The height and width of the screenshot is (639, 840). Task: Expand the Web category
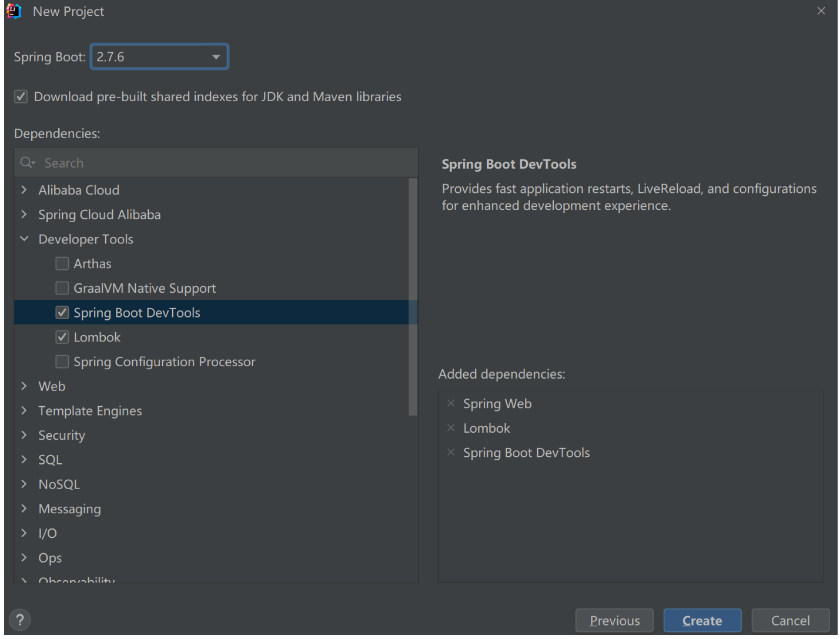click(x=24, y=386)
